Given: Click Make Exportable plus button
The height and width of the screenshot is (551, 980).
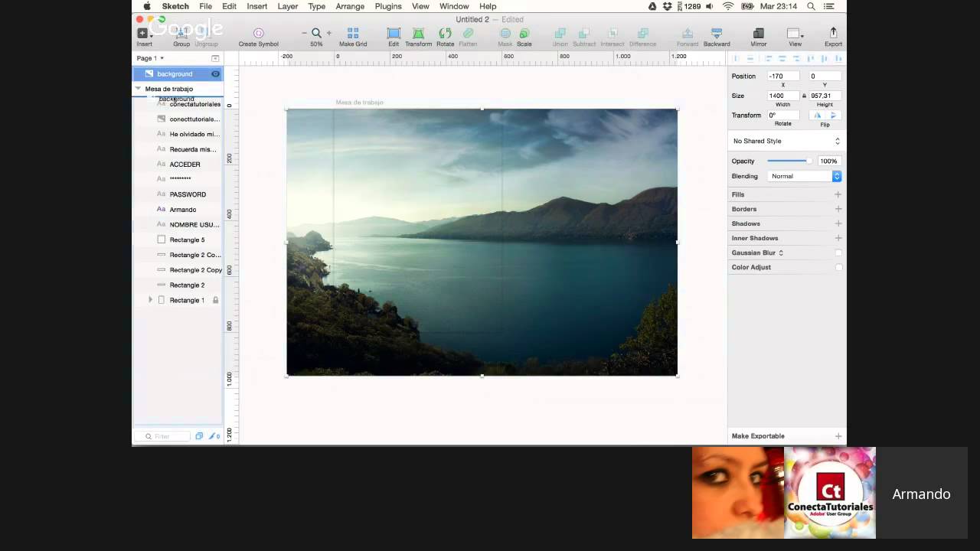Looking at the screenshot, I should [x=838, y=436].
